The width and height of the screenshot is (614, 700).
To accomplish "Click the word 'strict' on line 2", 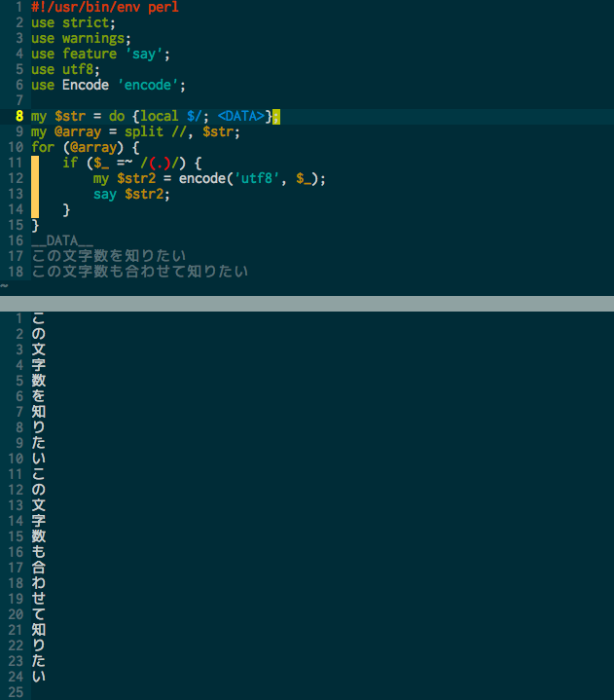I will pyautogui.click(x=86, y=22).
